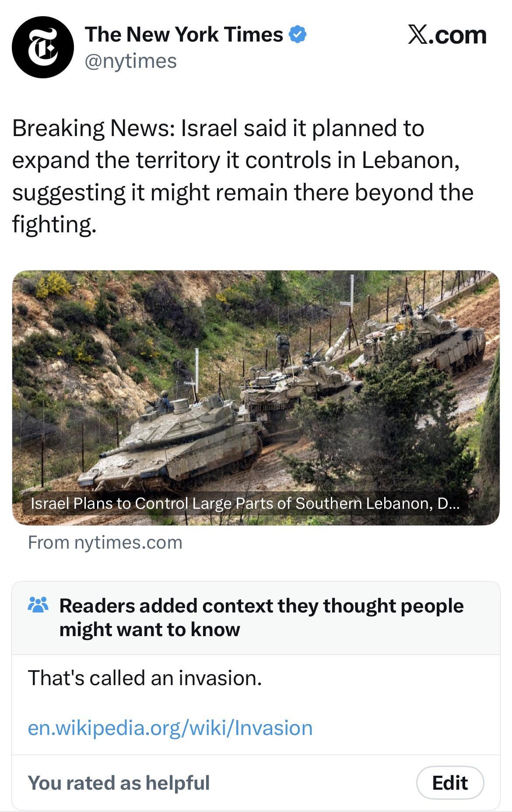Click the 'You rated as helpful' label
This screenshot has width=512, height=812.
119,783
